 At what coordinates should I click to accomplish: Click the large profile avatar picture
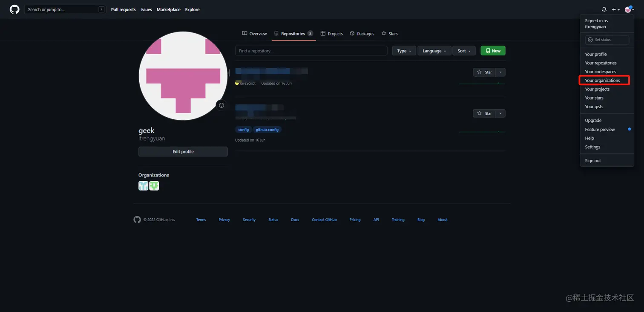(x=183, y=76)
